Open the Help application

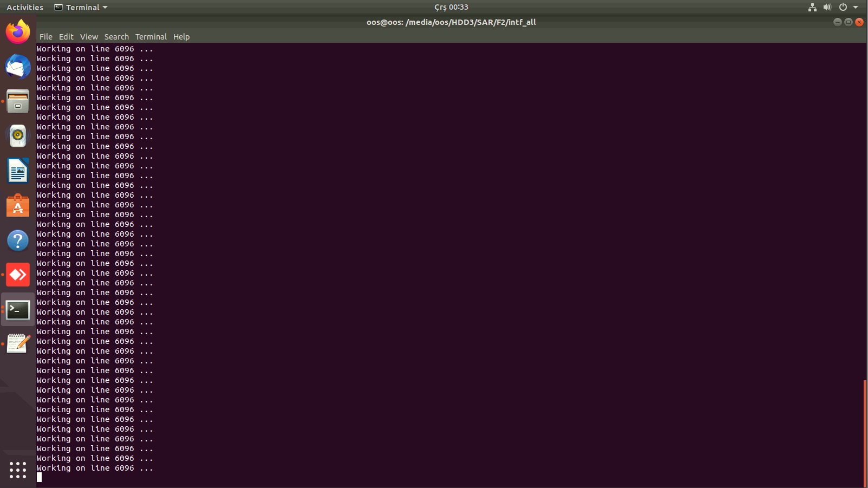[18, 240]
